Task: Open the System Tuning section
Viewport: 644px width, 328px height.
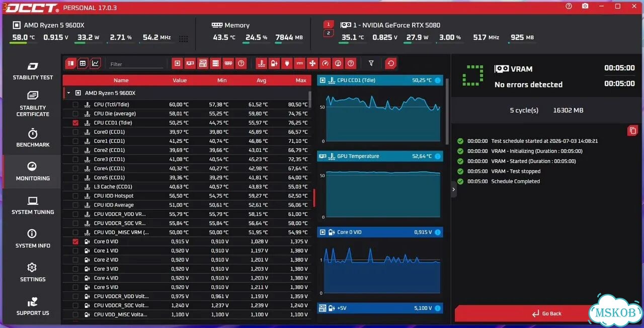Action: tap(32, 205)
